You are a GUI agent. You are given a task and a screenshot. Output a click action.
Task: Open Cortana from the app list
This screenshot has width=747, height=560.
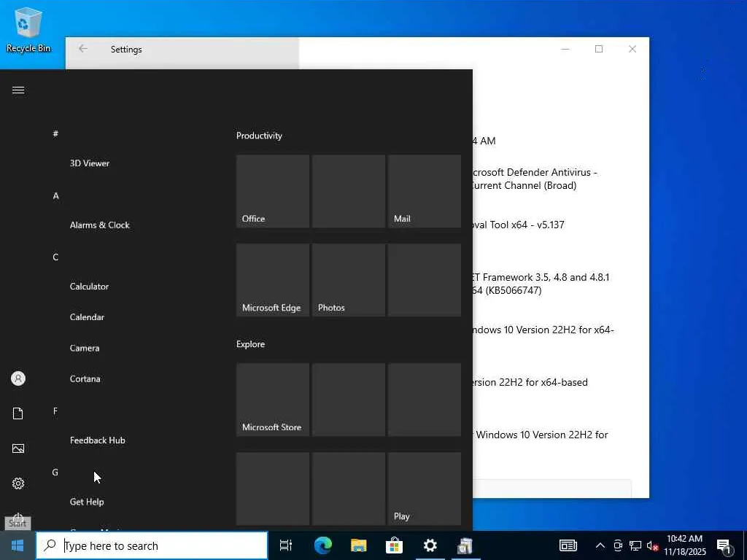85,379
